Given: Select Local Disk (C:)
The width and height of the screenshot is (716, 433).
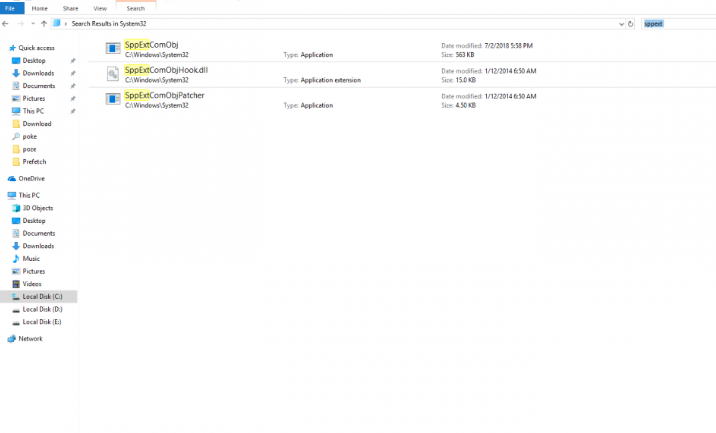Looking at the screenshot, I should tap(42, 296).
